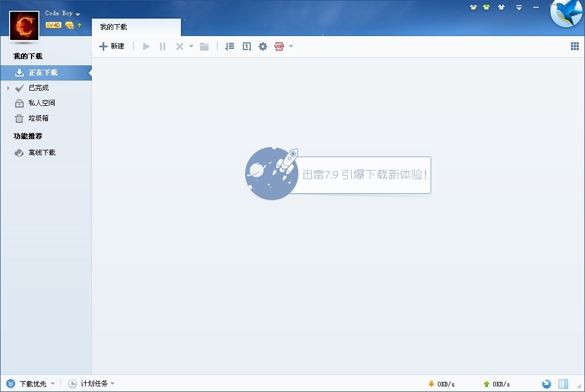Viewport: 585px width, 392px height.
Task: Select the sort tasks icon on toolbar
Action: pyautogui.click(x=229, y=46)
